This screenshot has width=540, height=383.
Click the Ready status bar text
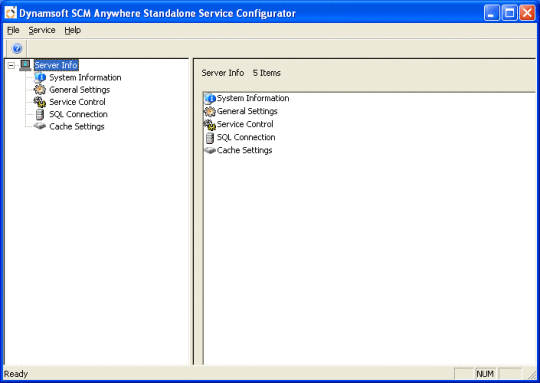(x=16, y=374)
